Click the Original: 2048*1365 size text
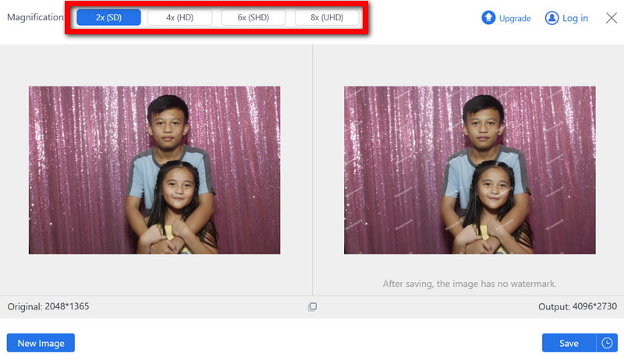Viewport: 624px width, 364px height. pos(48,306)
